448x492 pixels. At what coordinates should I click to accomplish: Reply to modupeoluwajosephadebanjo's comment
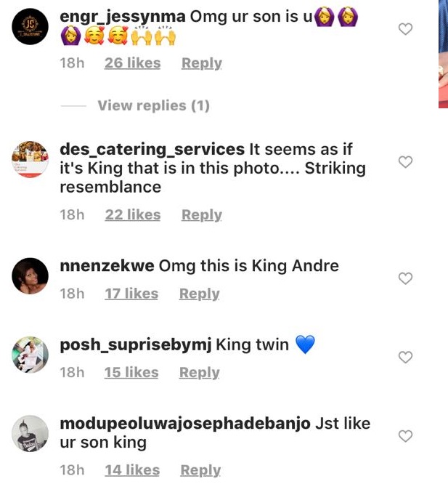(200, 470)
